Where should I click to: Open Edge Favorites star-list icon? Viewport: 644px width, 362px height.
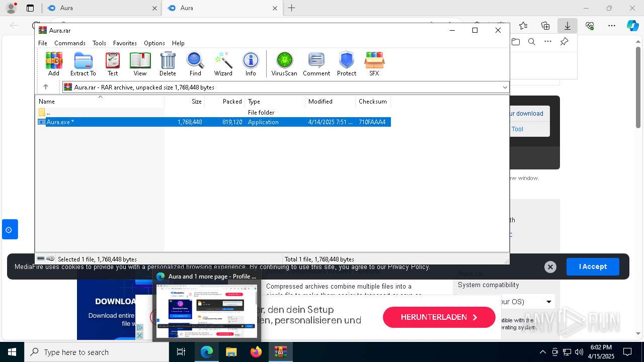coord(523,26)
